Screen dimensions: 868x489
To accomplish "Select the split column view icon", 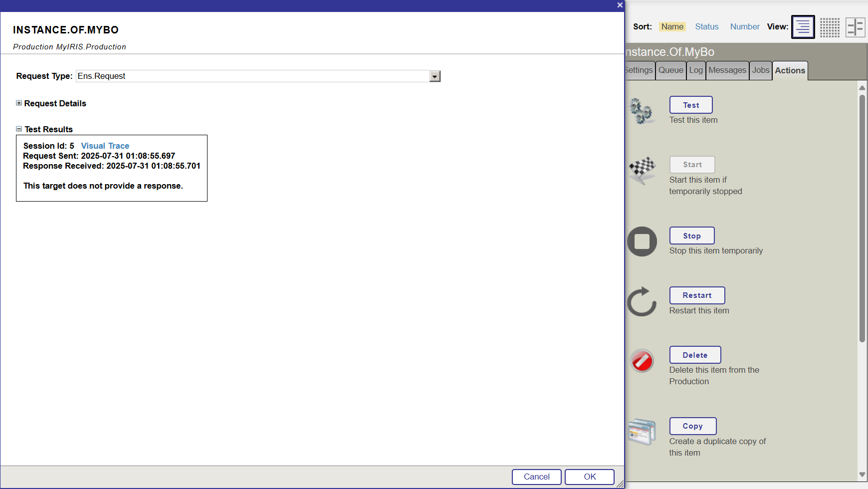I will point(855,27).
